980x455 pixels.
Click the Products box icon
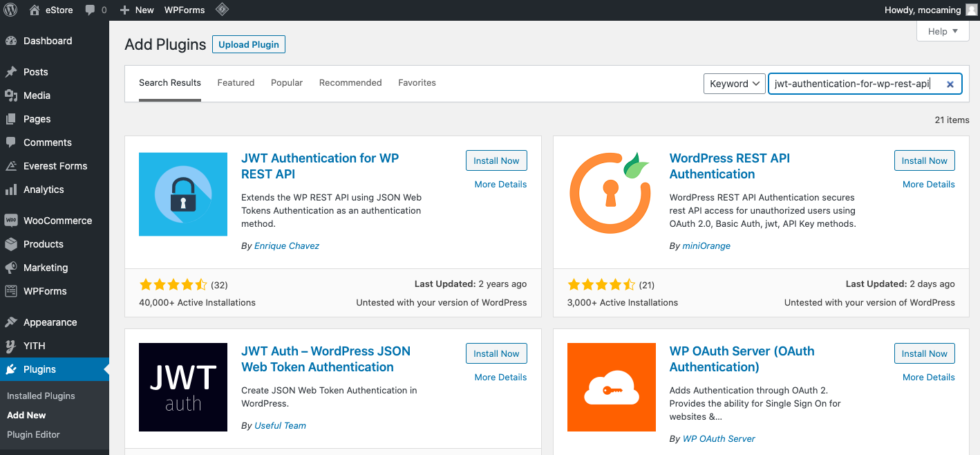pos(11,244)
